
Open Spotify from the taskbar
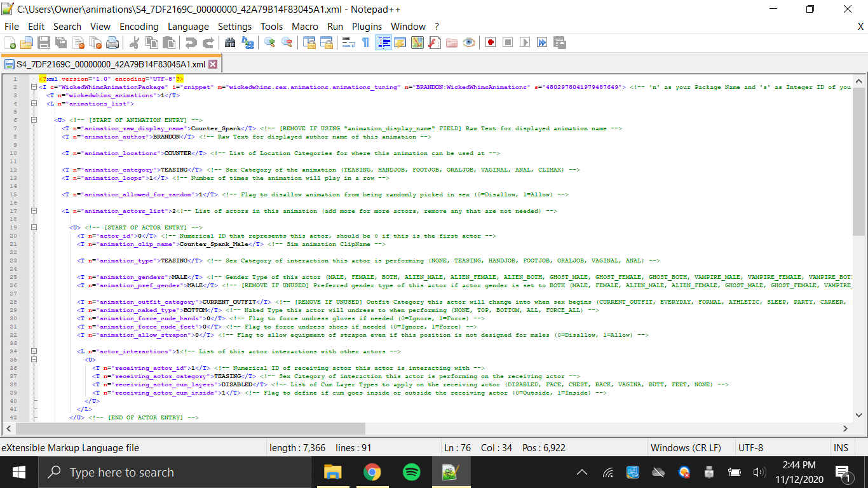point(412,472)
